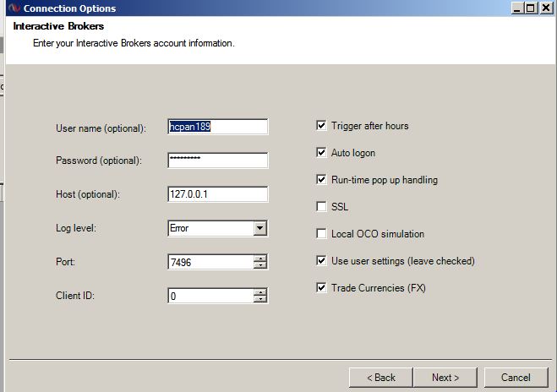Uncheck Run-time pop up handling
Image resolution: width=557 pixels, height=392 pixels.
[321, 179]
